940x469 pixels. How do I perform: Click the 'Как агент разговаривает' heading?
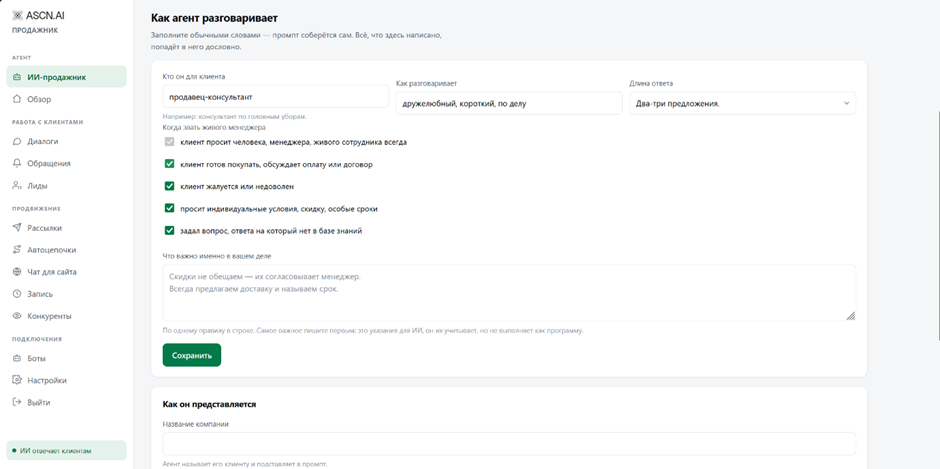(215, 19)
